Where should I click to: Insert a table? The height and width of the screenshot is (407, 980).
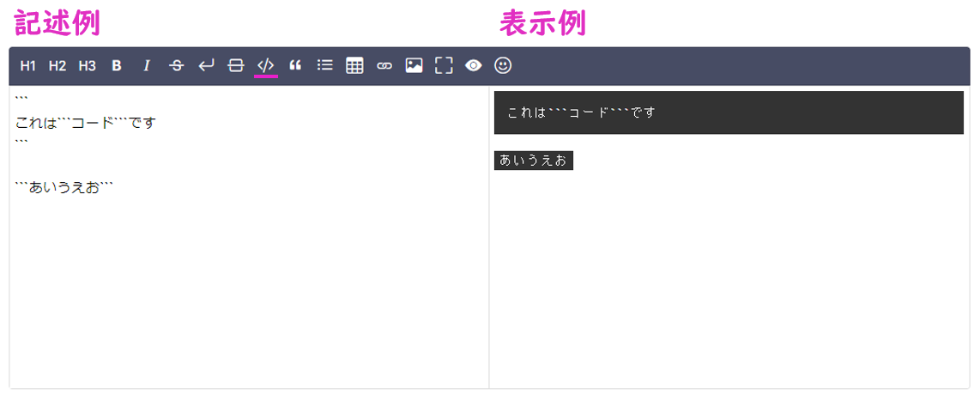(354, 65)
